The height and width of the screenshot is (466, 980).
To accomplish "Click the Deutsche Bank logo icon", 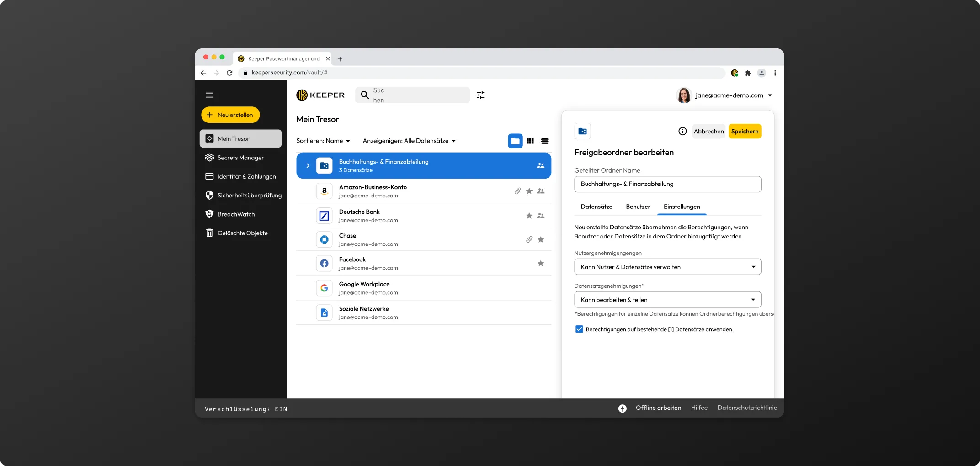I will tap(324, 216).
